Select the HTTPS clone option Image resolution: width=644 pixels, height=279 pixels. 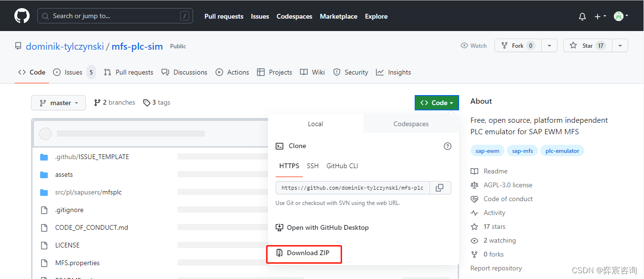[289, 166]
